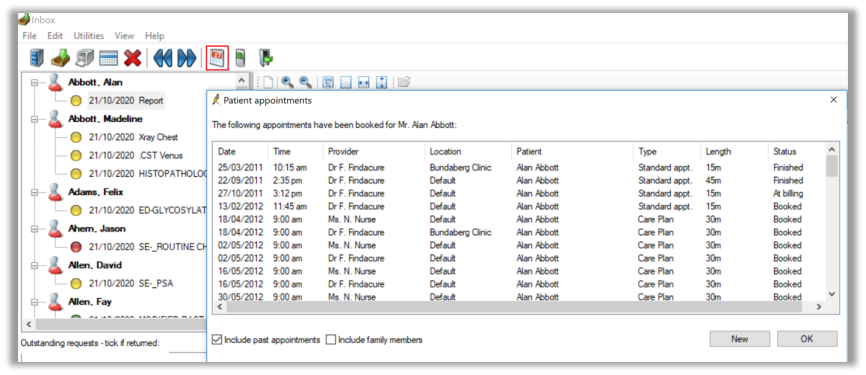Select the 22/09/2011 2:35 pm appointment

tap(520, 180)
